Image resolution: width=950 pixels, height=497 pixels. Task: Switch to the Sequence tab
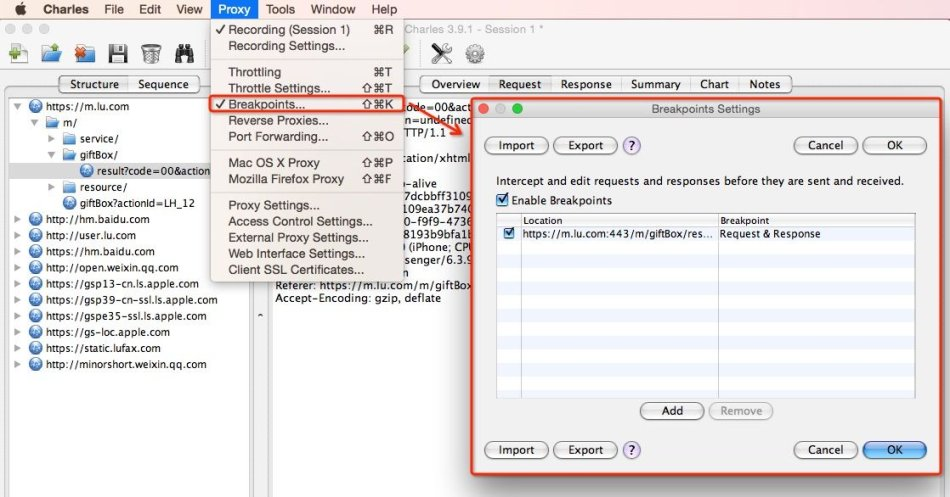pyautogui.click(x=163, y=84)
